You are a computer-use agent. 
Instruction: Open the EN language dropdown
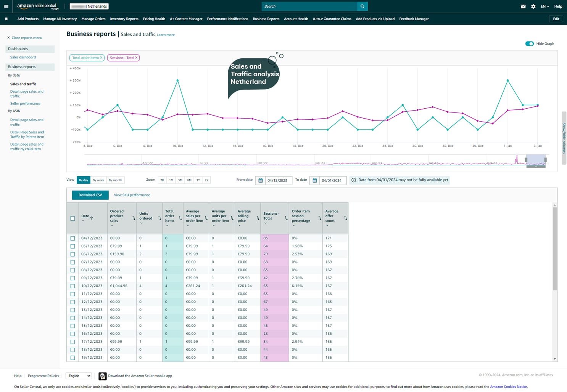tap(544, 6)
